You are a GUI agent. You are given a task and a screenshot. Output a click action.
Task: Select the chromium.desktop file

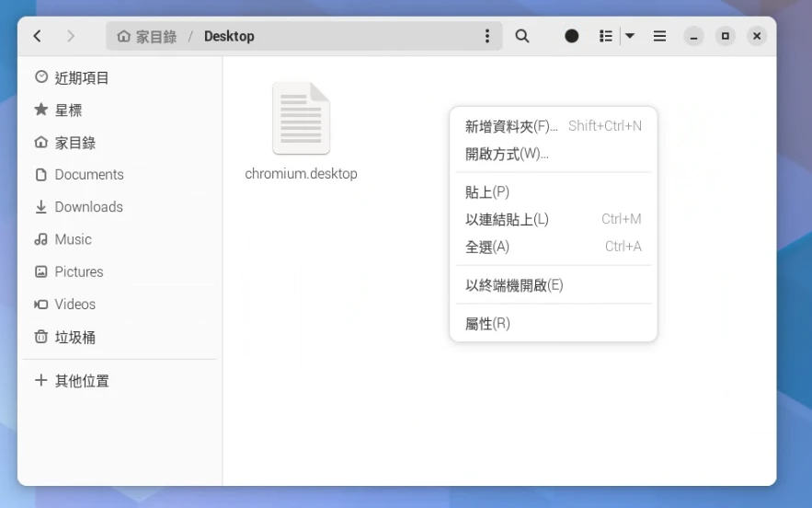coord(301,131)
